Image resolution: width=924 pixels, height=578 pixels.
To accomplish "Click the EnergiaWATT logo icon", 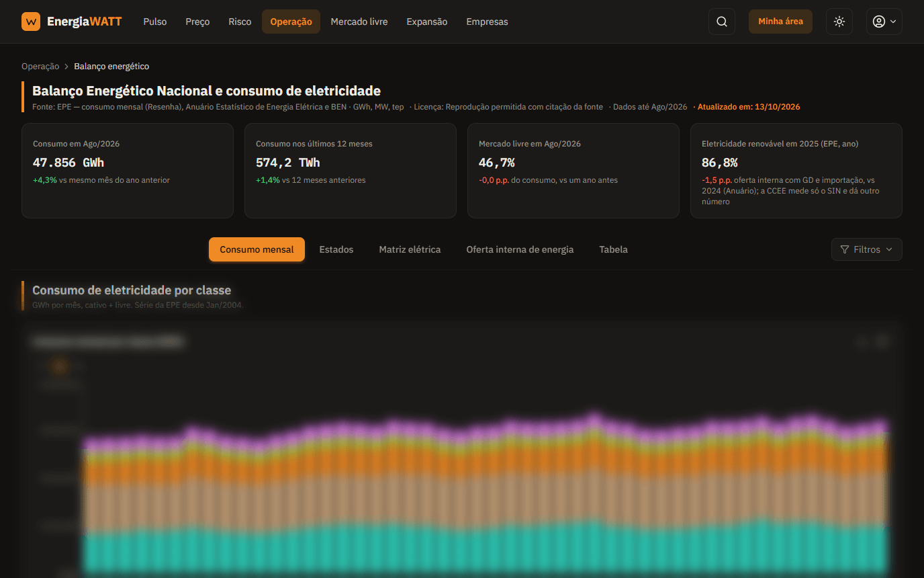I will click(x=31, y=22).
